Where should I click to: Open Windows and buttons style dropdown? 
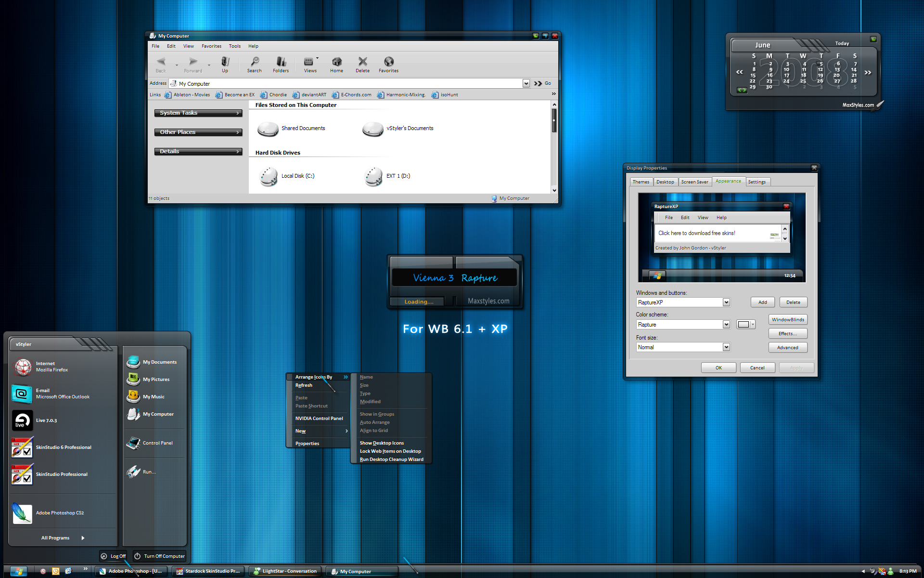(726, 302)
